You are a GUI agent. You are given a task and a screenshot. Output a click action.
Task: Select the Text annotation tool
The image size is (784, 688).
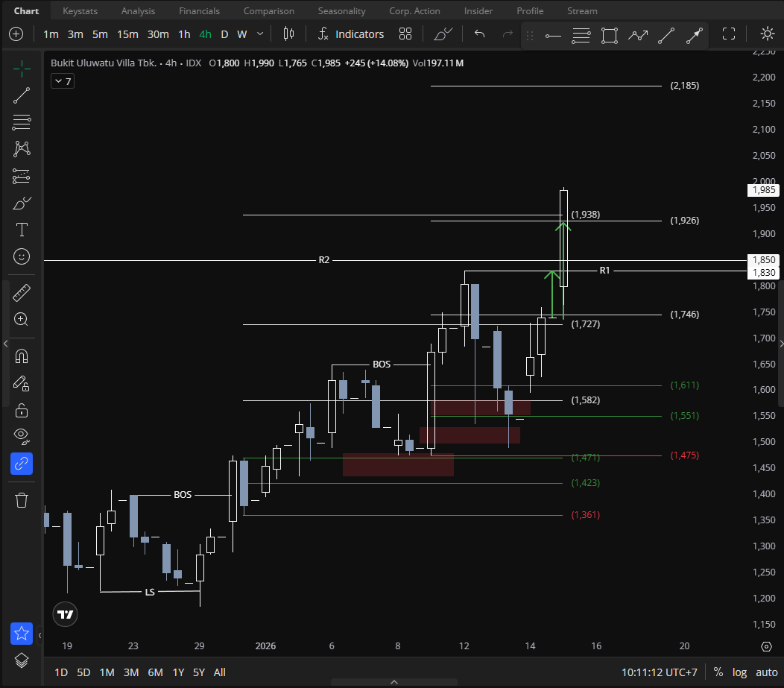(22, 229)
